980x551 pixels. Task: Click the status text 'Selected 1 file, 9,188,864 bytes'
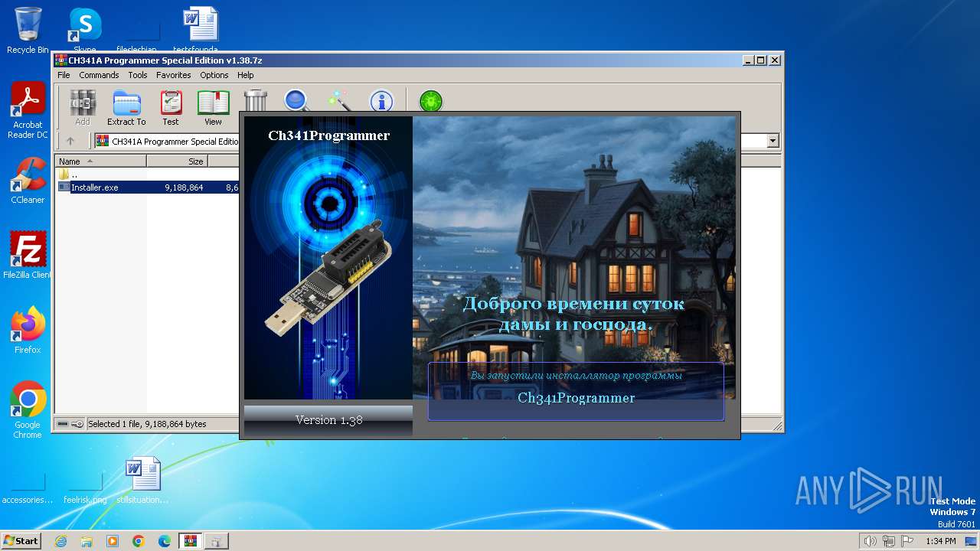coord(147,424)
